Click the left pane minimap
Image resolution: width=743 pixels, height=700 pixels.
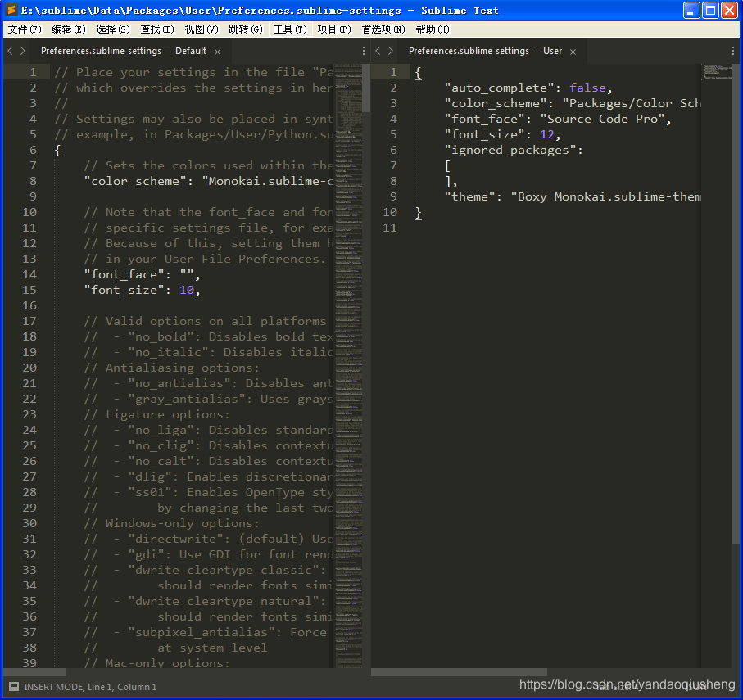(x=348, y=366)
